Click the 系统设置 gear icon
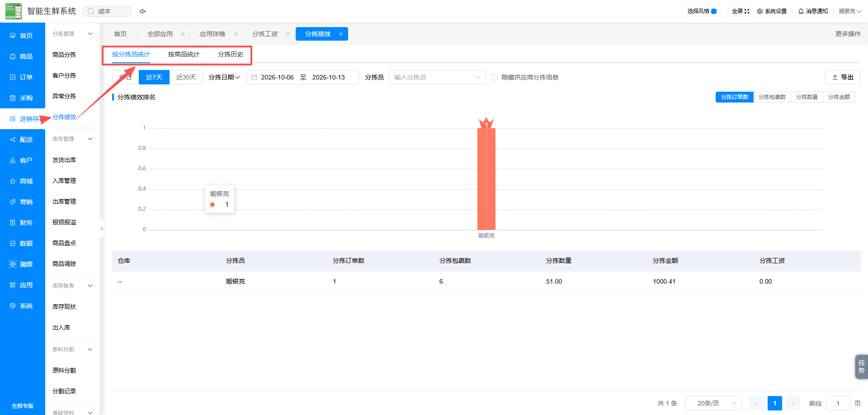This screenshot has height=415, width=868. coord(760,11)
